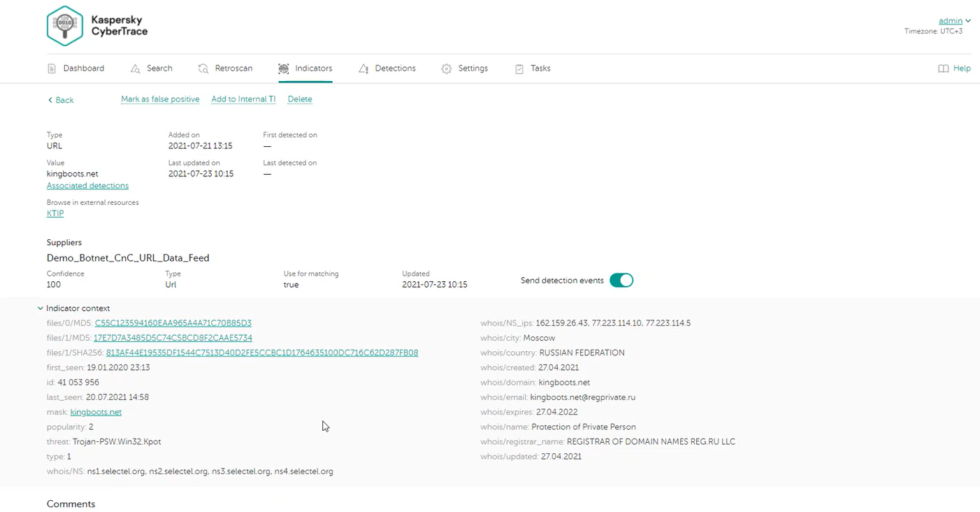Open files/1 SHA256 hash link
The height and width of the screenshot is (512, 980).
[x=262, y=353]
